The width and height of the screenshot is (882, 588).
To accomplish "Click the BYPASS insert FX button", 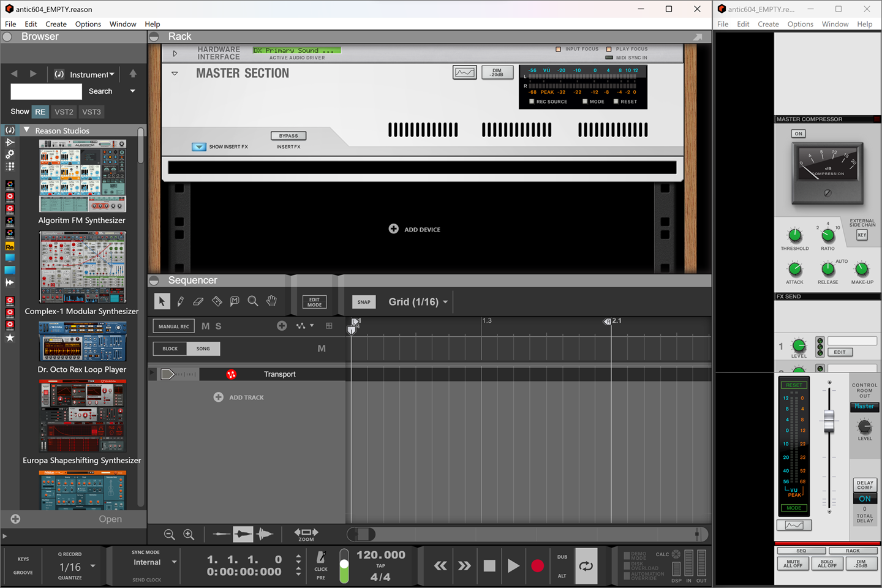I will [x=288, y=136].
